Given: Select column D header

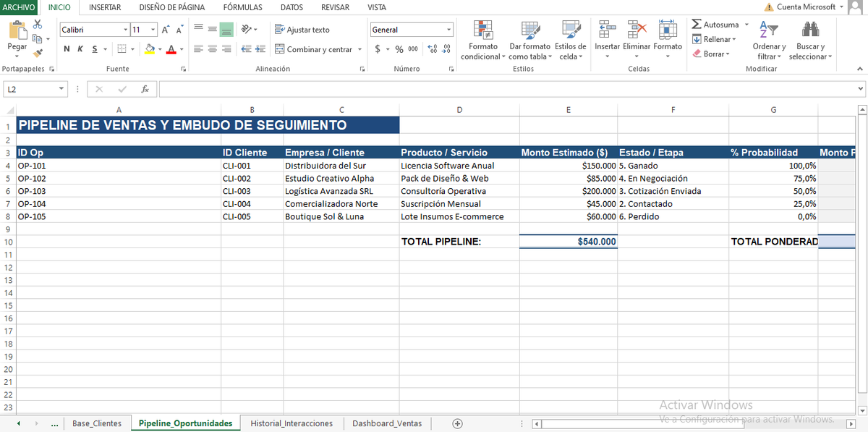Looking at the screenshot, I should (459, 110).
